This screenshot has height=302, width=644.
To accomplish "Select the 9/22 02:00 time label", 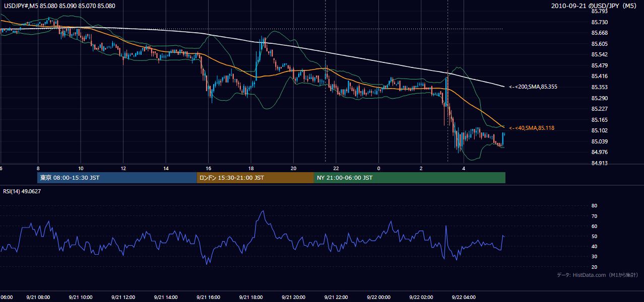I will 421,297.
